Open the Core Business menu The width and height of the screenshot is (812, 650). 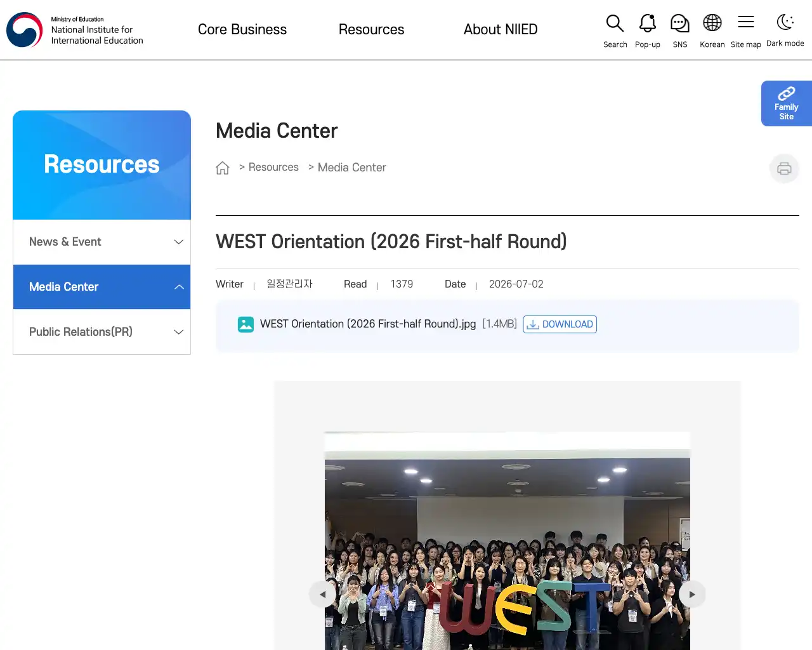click(242, 30)
